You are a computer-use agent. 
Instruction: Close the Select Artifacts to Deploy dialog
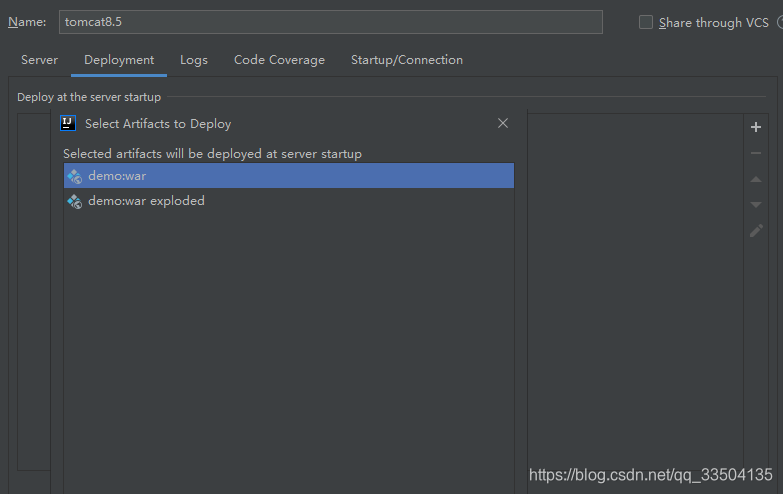(x=503, y=123)
